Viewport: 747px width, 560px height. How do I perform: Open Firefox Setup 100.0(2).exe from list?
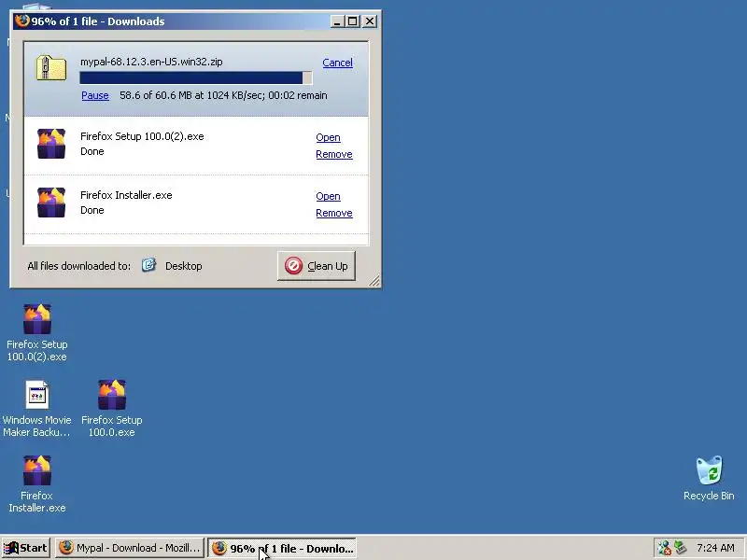[x=328, y=137]
